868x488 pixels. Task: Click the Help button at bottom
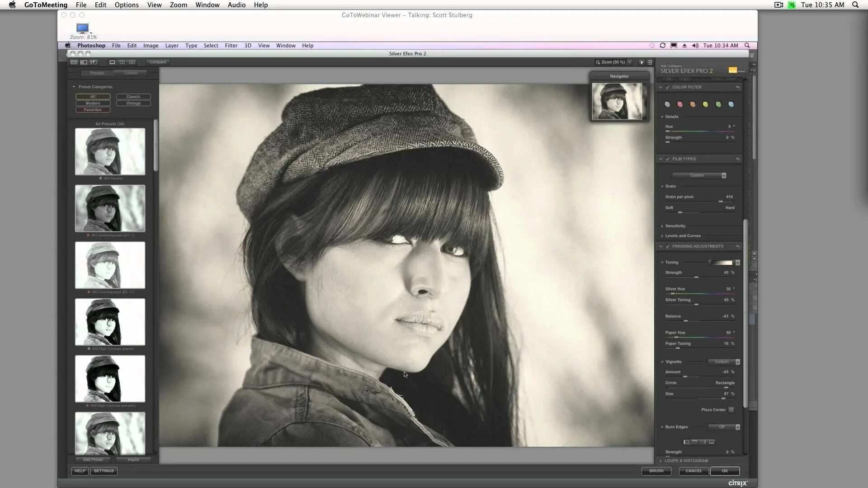coord(80,471)
